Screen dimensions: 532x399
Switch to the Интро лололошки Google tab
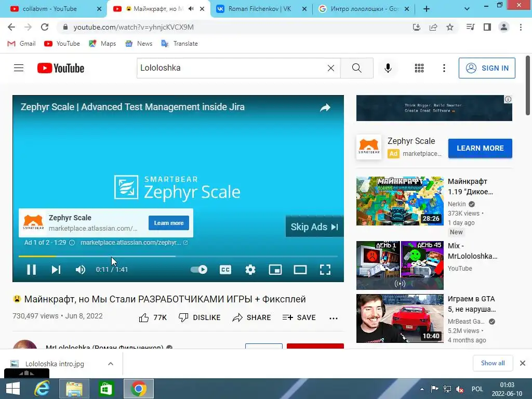click(364, 9)
